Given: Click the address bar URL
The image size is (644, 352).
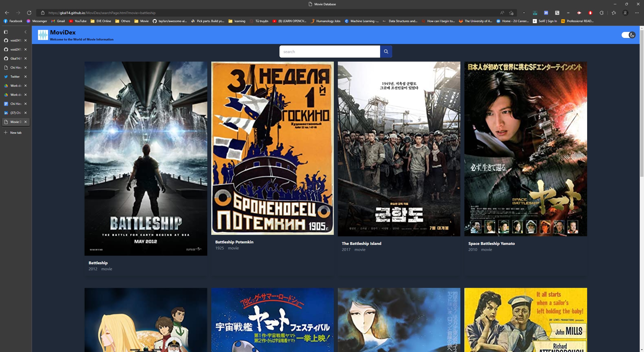Looking at the screenshot, I should tap(102, 13).
